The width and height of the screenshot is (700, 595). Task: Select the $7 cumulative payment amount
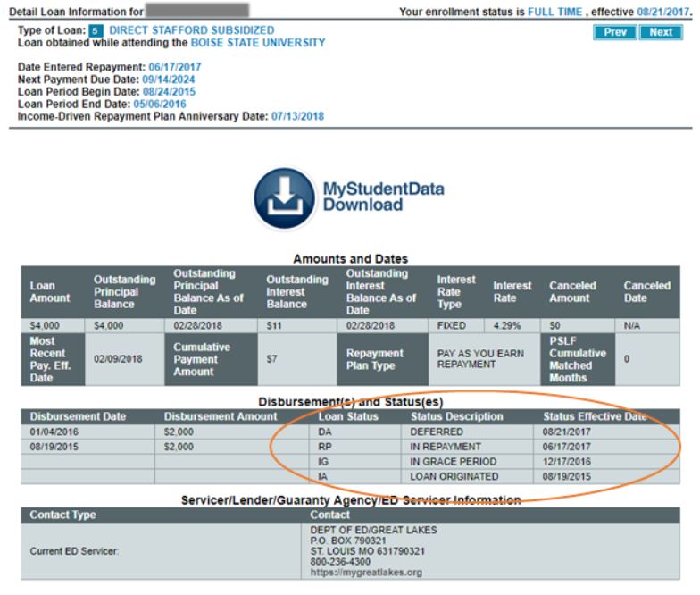click(297, 359)
